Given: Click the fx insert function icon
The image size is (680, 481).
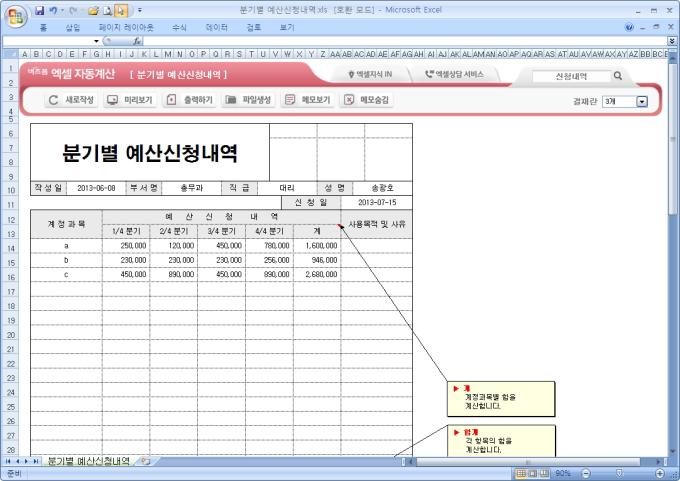Looking at the screenshot, I should pyautogui.click(x=137, y=41).
